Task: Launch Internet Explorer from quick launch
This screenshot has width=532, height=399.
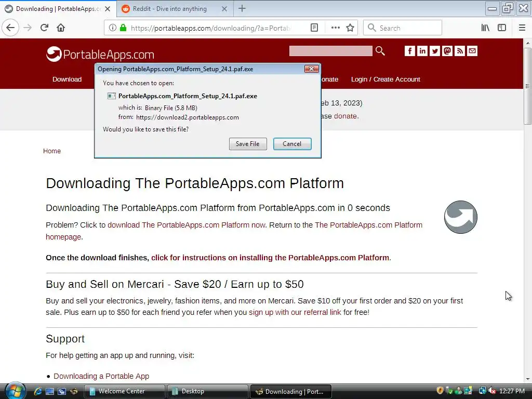Action: click(x=37, y=391)
